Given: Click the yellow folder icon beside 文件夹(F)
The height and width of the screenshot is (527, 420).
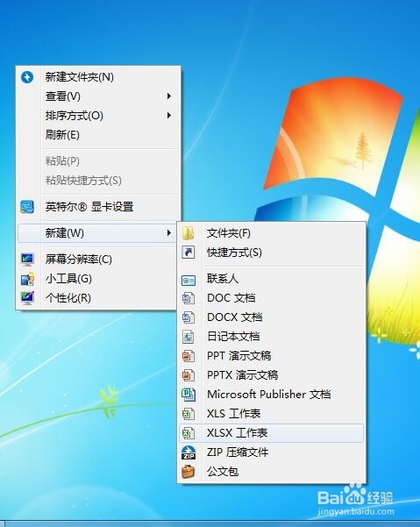Looking at the screenshot, I should 189,233.
